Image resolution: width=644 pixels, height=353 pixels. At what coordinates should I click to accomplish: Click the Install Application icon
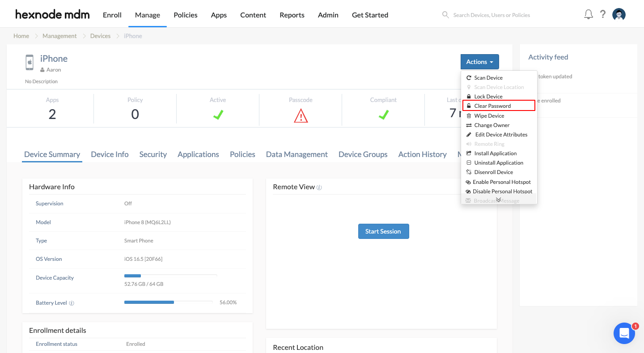pyautogui.click(x=469, y=153)
